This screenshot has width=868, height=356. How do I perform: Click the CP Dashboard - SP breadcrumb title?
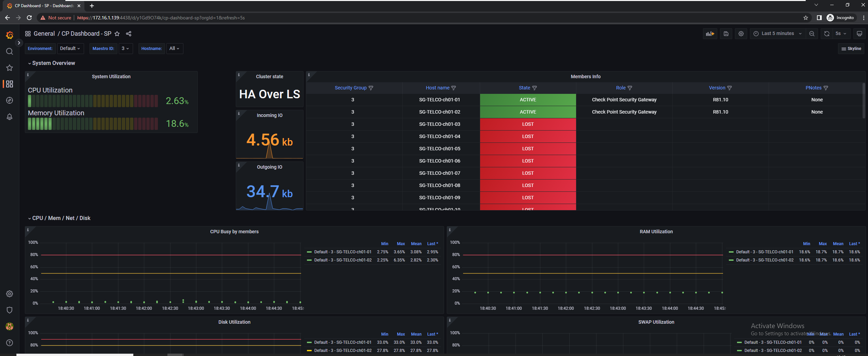tap(86, 34)
